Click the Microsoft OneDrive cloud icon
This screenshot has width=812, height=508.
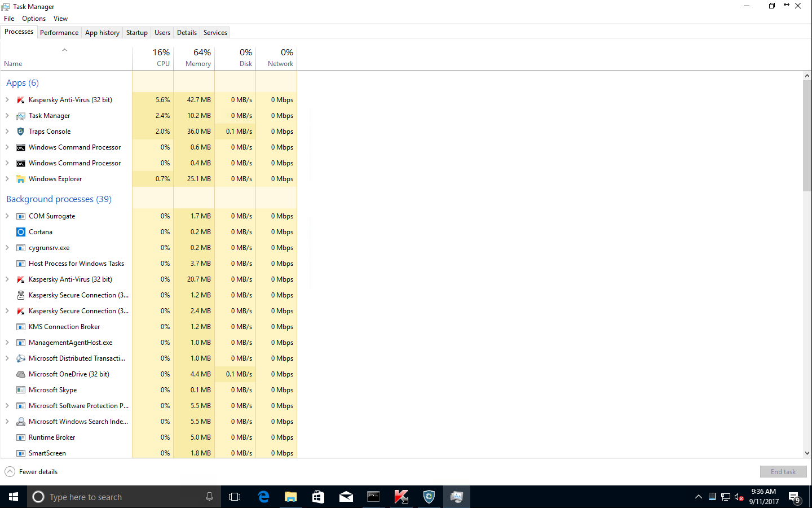point(21,374)
